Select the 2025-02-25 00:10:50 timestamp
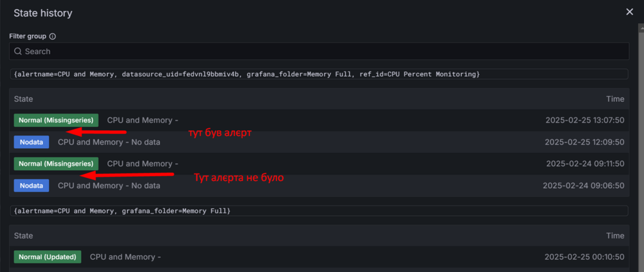 (584, 257)
